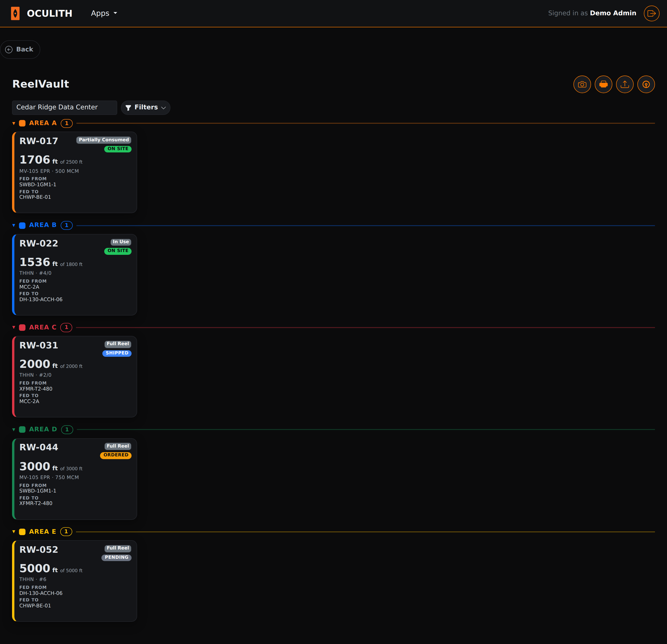Collapse the Area B section
Image resolution: width=667 pixels, height=644 pixels.
[x=14, y=225]
